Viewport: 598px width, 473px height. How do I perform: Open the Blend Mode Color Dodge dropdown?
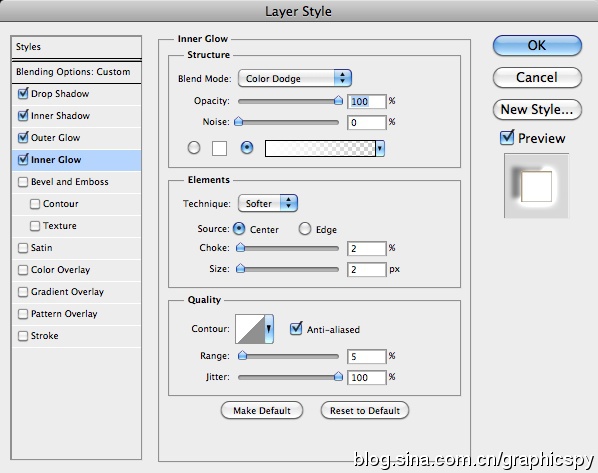click(295, 78)
